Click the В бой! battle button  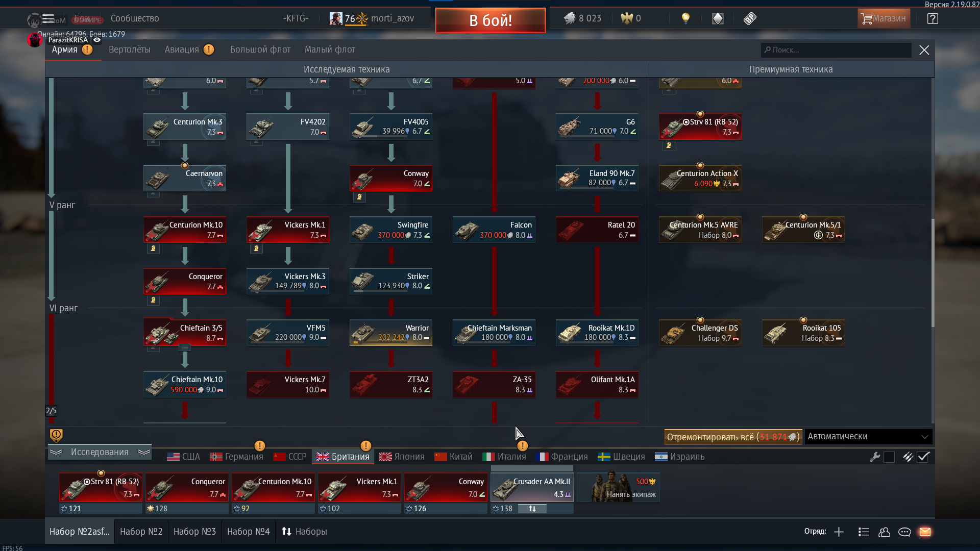[x=491, y=20]
